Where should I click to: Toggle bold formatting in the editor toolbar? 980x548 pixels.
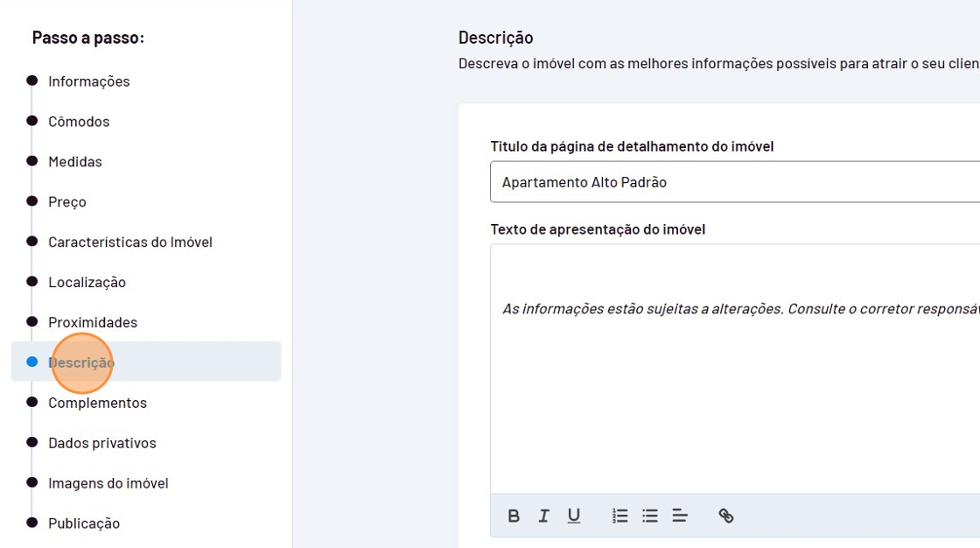[x=514, y=516]
